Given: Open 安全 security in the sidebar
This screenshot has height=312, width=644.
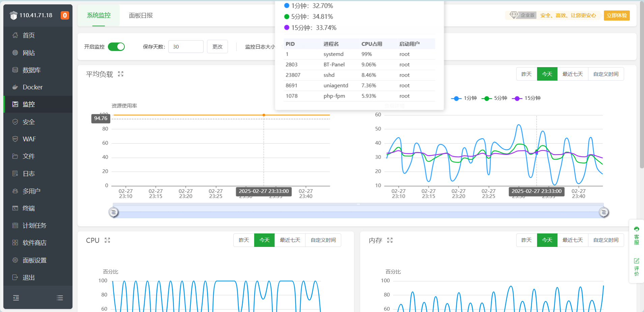Looking at the screenshot, I should [38, 122].
